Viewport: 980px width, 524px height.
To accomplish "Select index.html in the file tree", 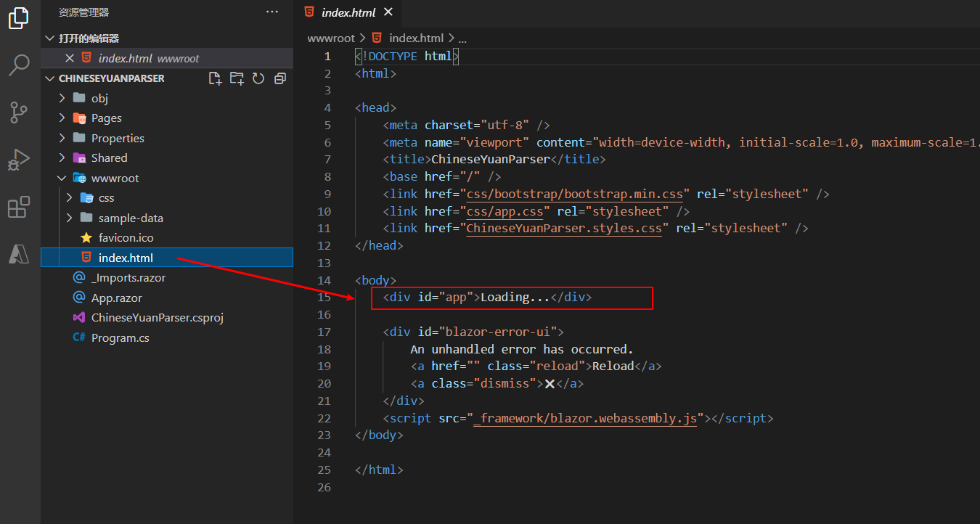I will tap(167, 258).
